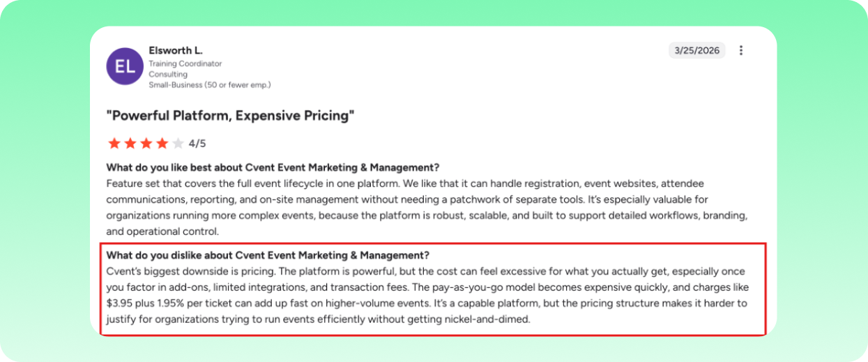Click the empty grey fifth star
Image resolution: width=868 pixels, height=362 pixels.
178,144
